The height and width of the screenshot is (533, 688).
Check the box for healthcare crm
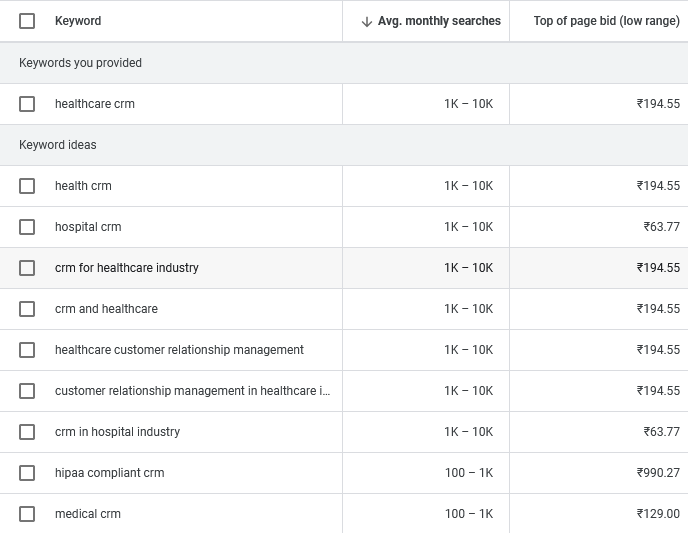tap(27, 104)
